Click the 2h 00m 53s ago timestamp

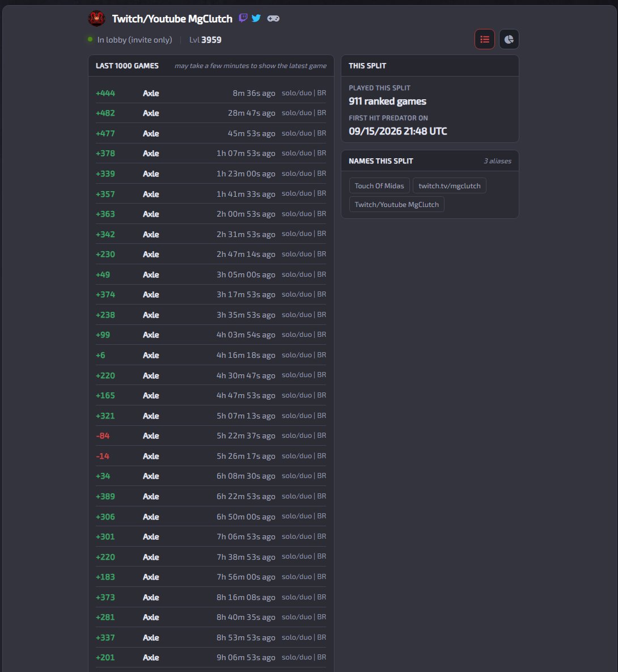point(246,214)
